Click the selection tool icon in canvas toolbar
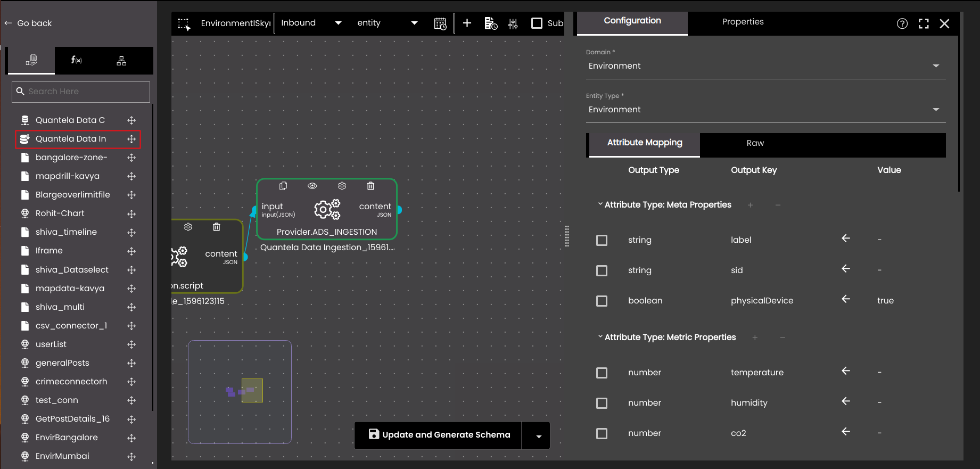 (x=184, y=24)
